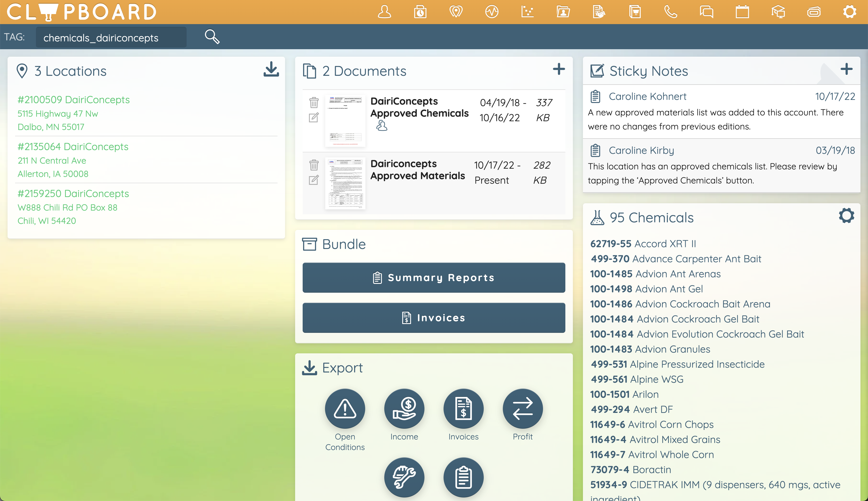Delete the DairiConcepts Approved Chemicals document
The width and height of the screenshot is (868, 501).
tap(314, 102)
